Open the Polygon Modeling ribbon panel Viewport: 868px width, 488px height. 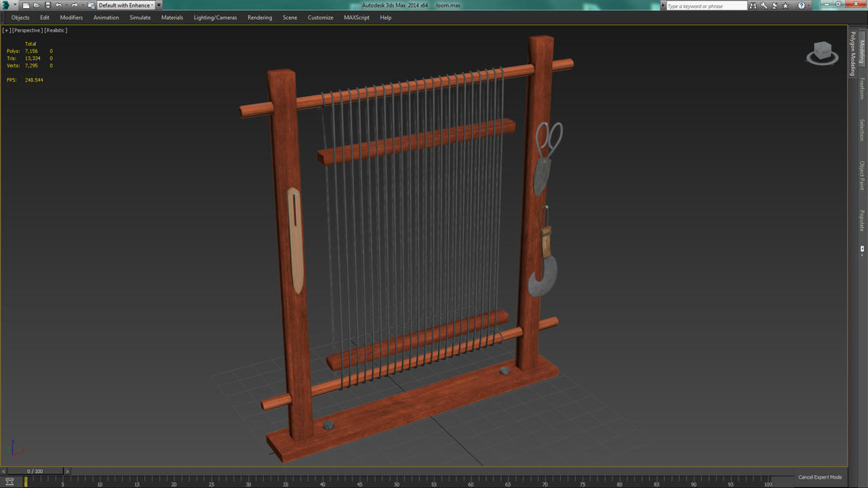click(x=853, y=54)
